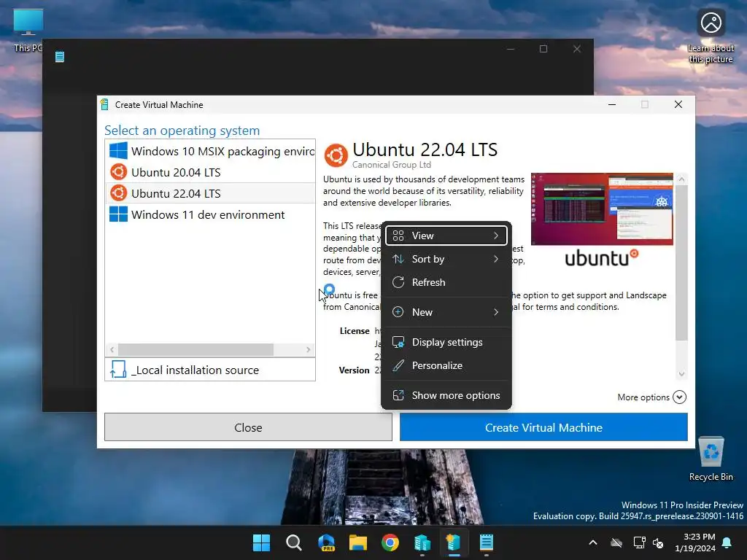Click the Show more options icon
The image size is (747, 560).
pyautogui.click(x=398, y=396)
